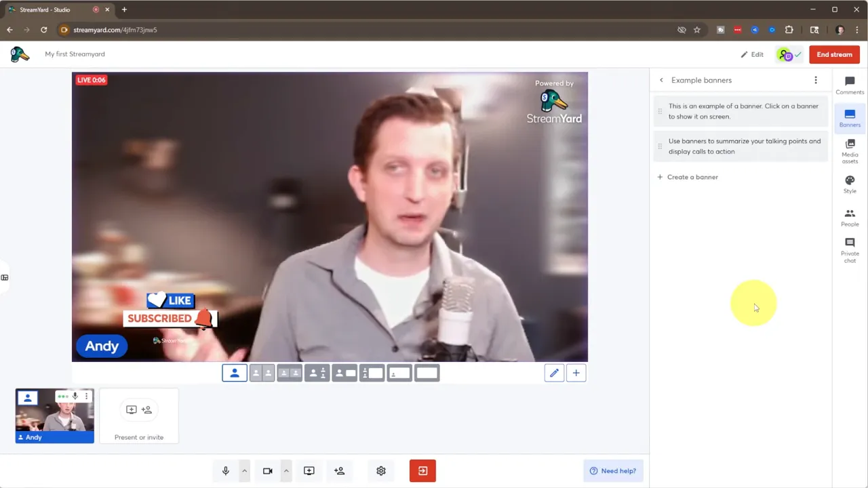Switch to the Banners tab
Image resolution: width=868 pixels, height=488 pixels.
(x=850, y=118)
